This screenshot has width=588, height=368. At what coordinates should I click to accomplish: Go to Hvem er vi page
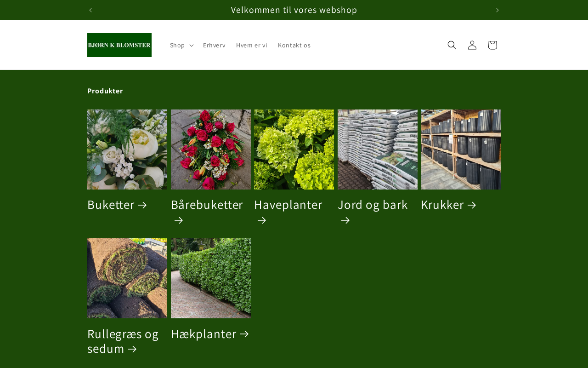coord(252,45)
